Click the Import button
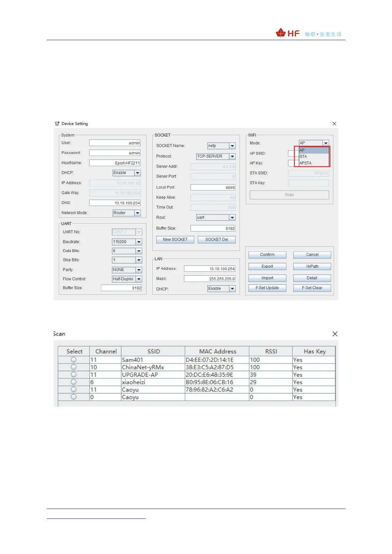 (267, 278)
